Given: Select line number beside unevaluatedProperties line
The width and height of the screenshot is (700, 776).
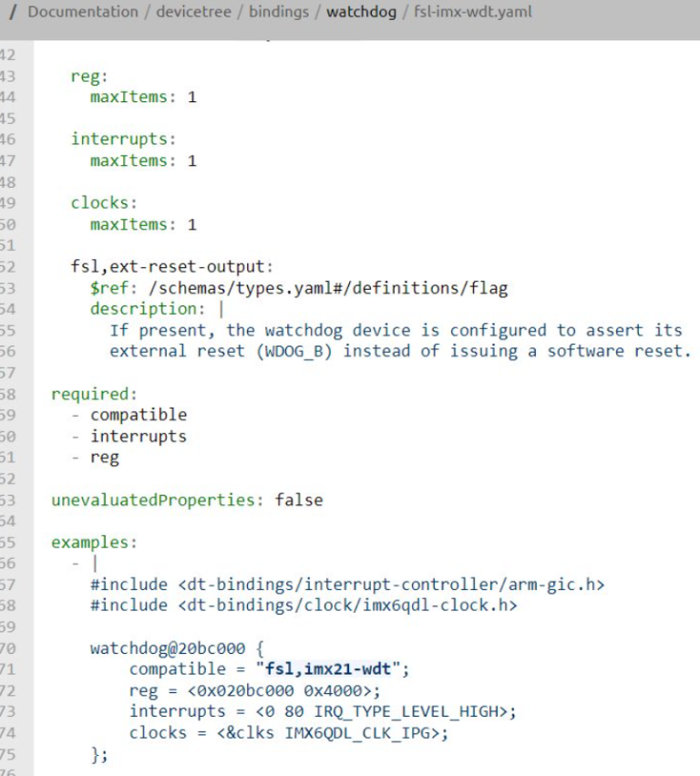Looking at the screenshot, I should point(6,501).
